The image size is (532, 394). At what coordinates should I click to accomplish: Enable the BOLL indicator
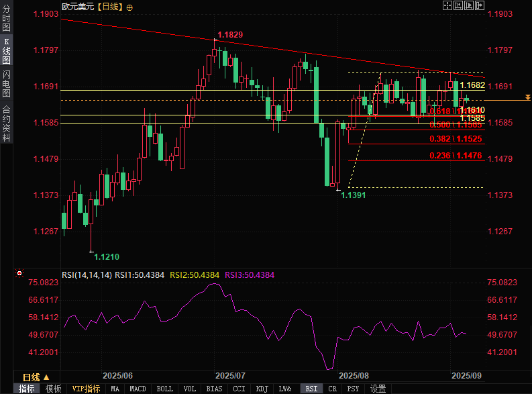(164, 389)
